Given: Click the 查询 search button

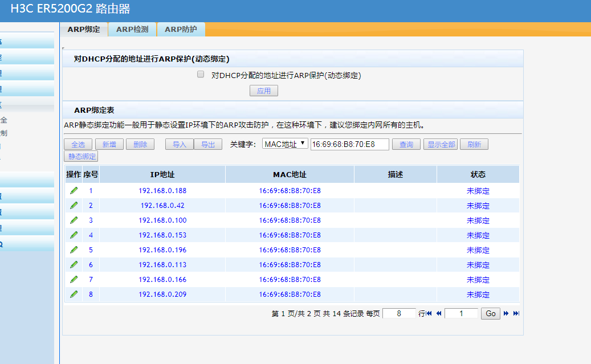Looking at the screenshot, I should pyautogui.click(x=406, y=145).
